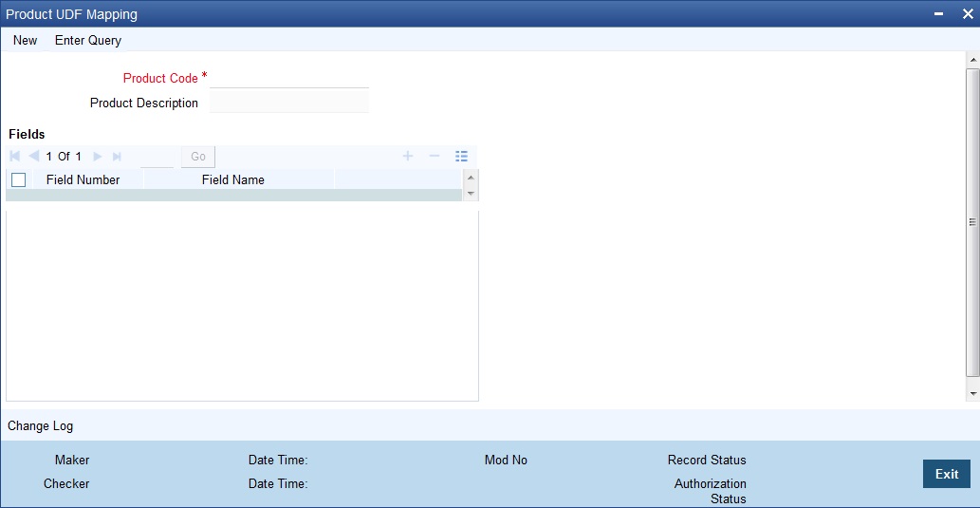Open single record view icon
980x508 pixels.
tap(462, 156)
